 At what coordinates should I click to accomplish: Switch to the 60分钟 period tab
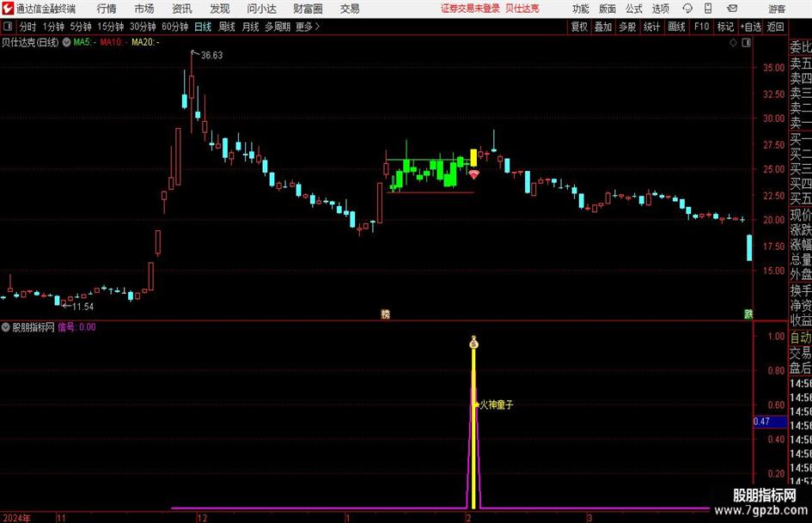point(175,27)
